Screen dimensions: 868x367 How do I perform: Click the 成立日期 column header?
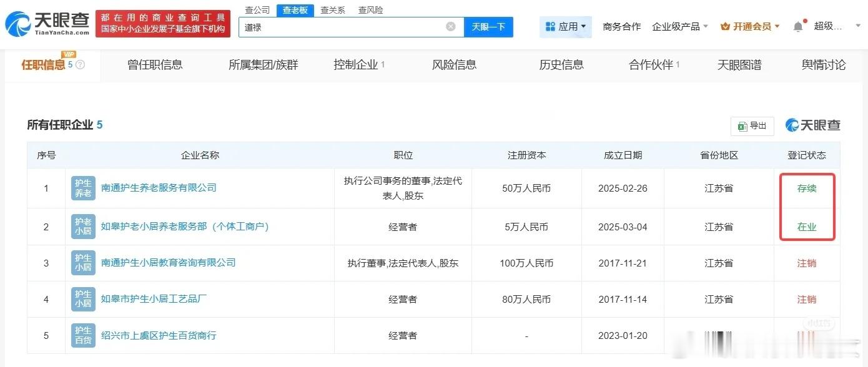pos(623,155)
